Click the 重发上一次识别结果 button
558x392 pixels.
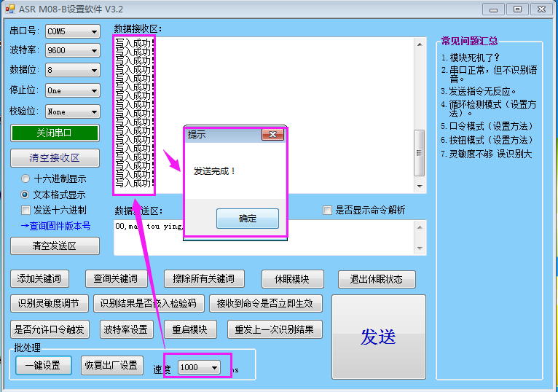point(275,329)
